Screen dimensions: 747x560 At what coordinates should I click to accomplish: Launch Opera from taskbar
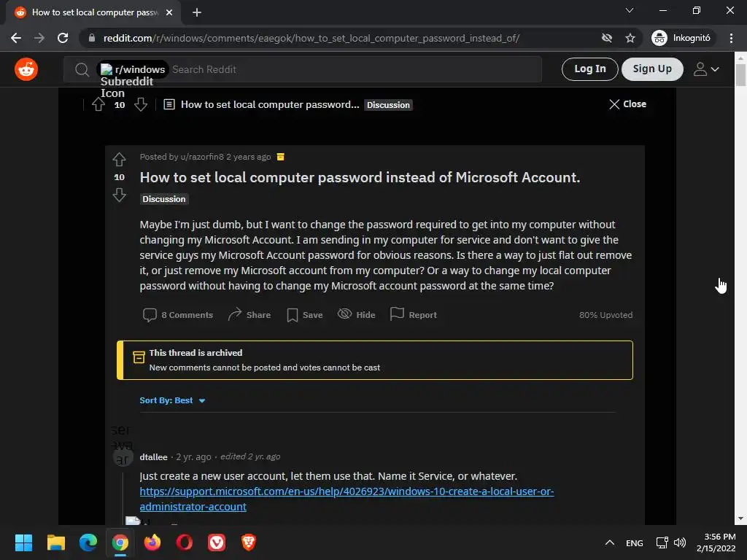point(185,542)
